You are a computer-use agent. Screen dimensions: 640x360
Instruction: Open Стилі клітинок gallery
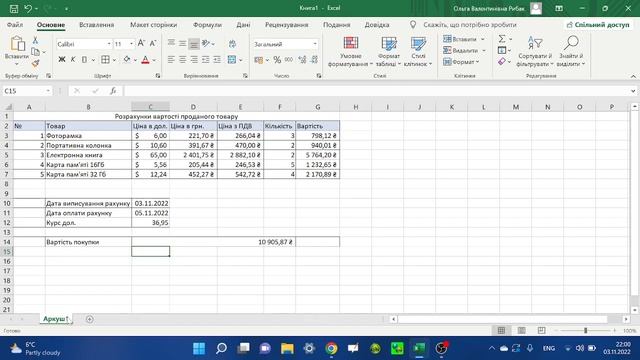point(418,51)
